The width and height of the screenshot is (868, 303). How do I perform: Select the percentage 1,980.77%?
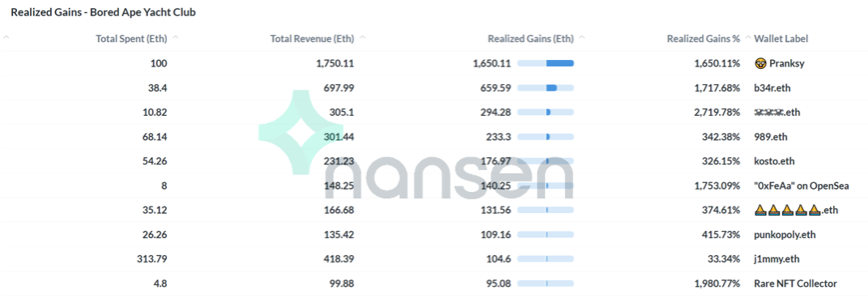click(717, 284)
